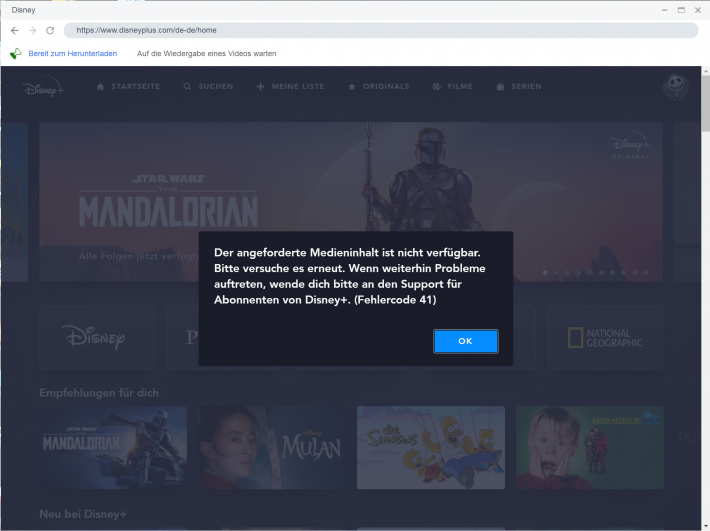Click 'Empfehlungen für dich' heading
Image resolution: width=710 pixels, height=531 pixels.
click(x=99, y=392)
